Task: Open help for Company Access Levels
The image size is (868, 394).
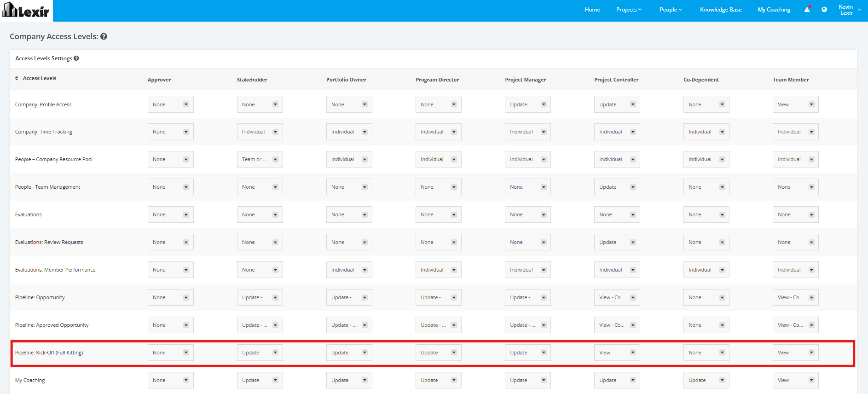Action: 104,36
